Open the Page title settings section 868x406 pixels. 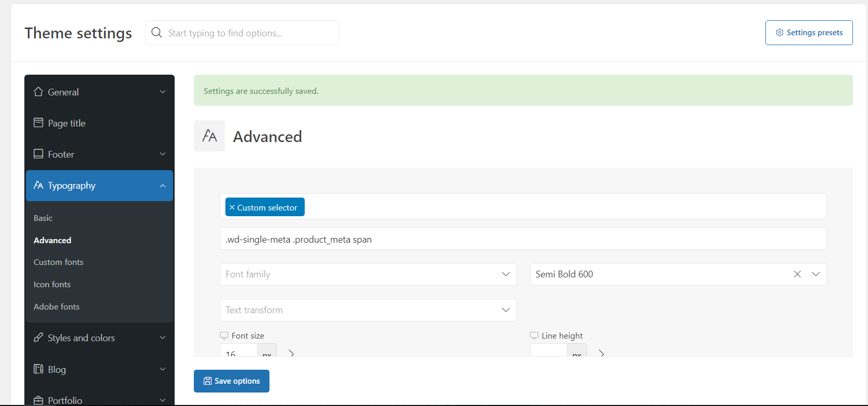click(99, 123)
